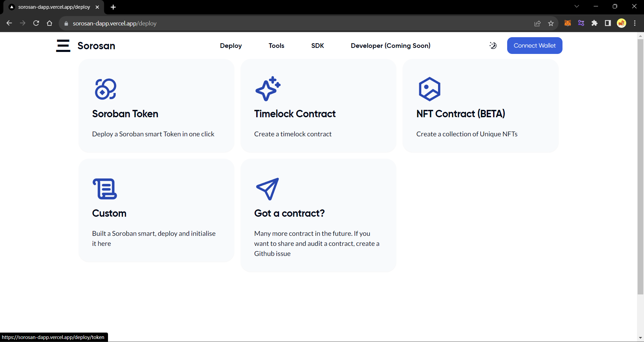This screenshot has height=342, width=644.
Task: Open the Chrome profile avatar
Action: tap(622, 23)
